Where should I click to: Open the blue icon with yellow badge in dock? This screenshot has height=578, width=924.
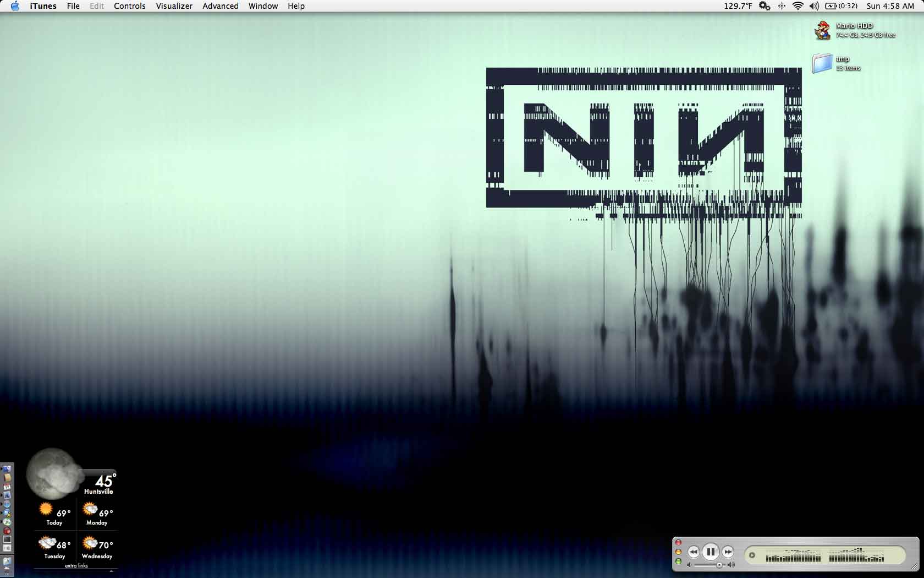7,513
